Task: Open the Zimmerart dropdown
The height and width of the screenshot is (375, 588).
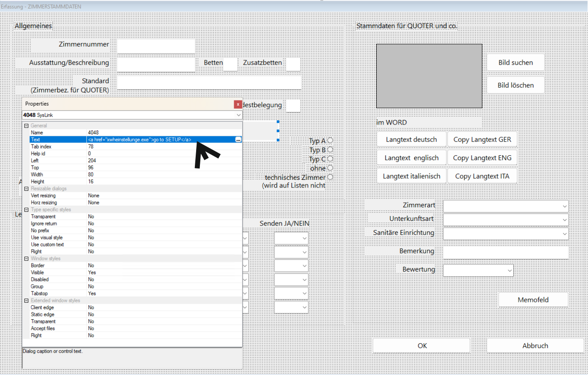Action: (x=506, y=206)
